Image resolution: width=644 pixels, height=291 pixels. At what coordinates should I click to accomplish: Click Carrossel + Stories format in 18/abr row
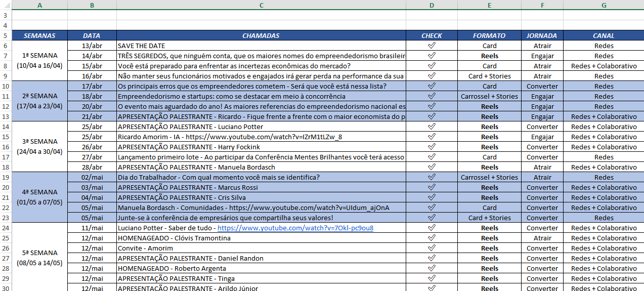[x=489, y=96]
